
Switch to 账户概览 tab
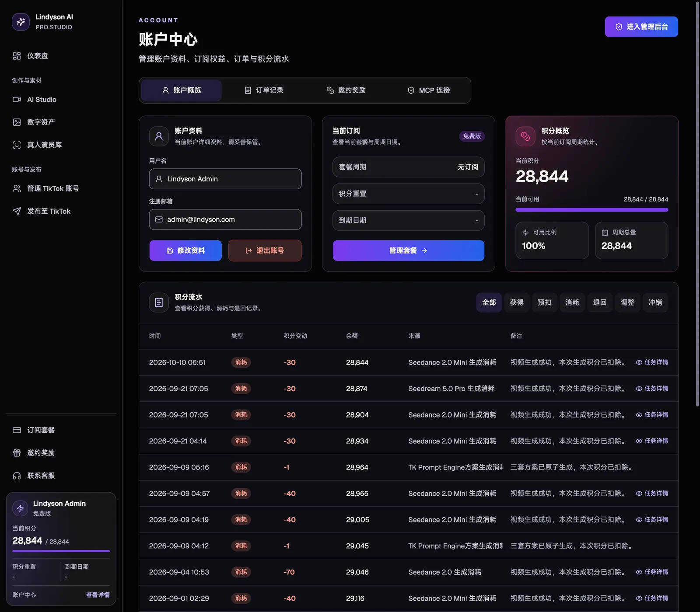coord(181,90)
